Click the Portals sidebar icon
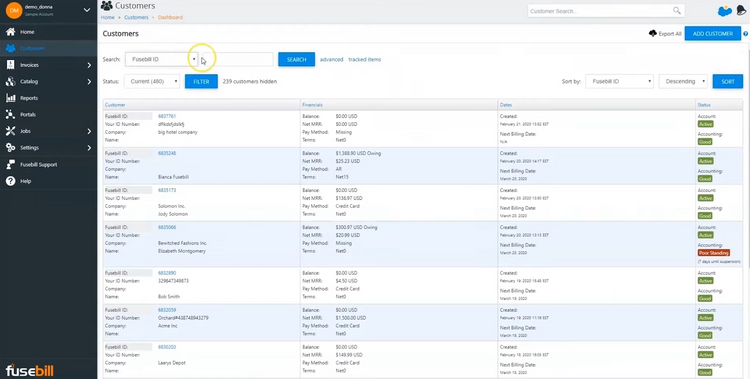The height and width of the screenshot is (379, 750). click(11, 114)
